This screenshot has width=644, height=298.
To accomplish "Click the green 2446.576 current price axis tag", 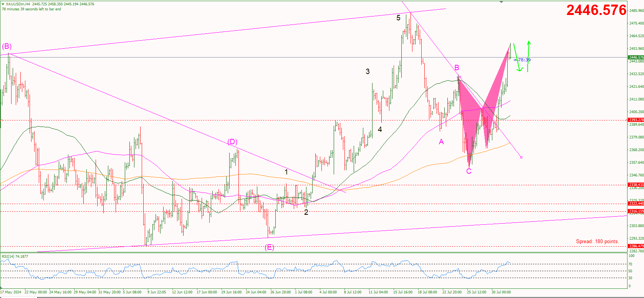I will pyautogui.click(x=636, y=57).
